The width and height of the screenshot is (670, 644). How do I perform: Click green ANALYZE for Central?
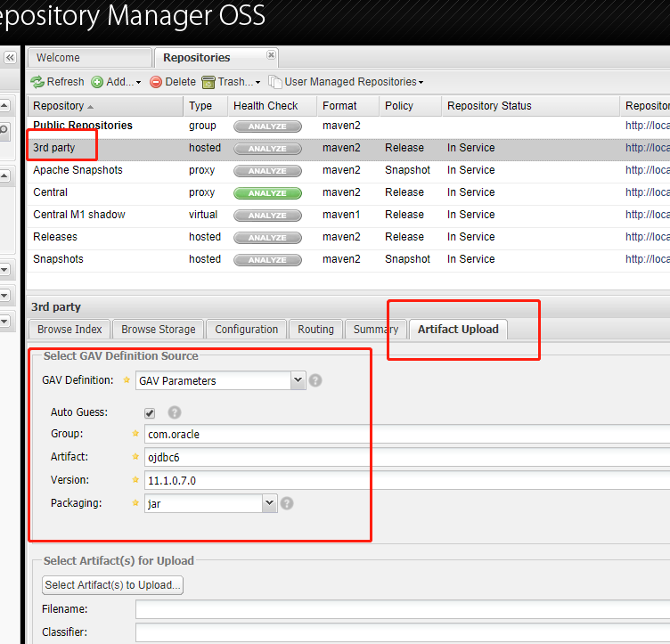[x=267, y=193]
